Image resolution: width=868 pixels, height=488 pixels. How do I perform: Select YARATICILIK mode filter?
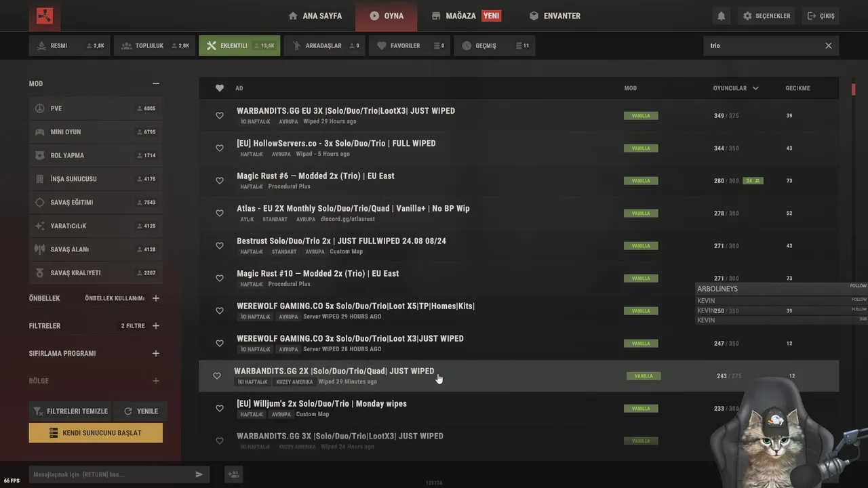click(x=96, y=226)
